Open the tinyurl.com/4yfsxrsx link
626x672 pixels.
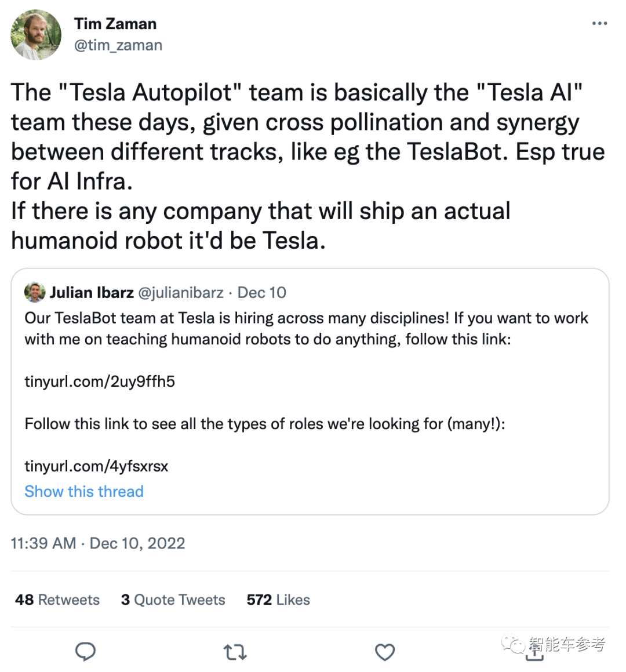coord(96,466)
